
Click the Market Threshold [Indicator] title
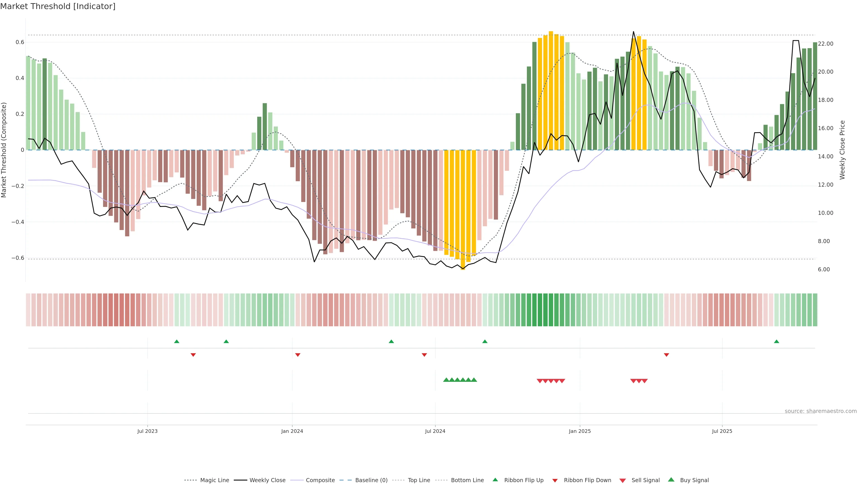58,6
